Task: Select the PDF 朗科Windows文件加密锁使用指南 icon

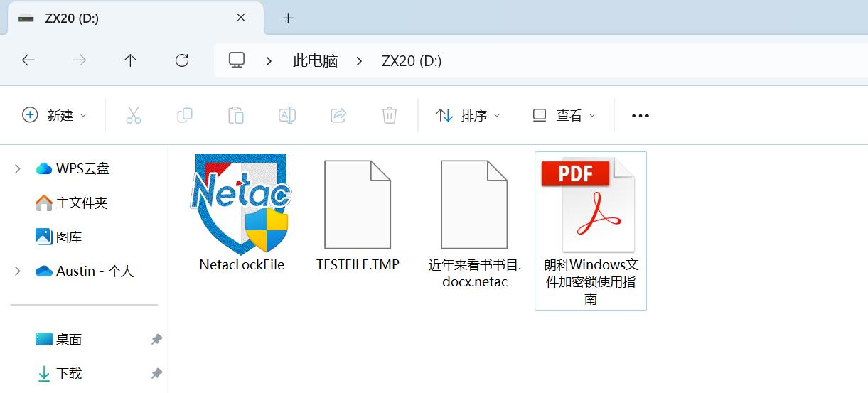Action: coord(589,205)
